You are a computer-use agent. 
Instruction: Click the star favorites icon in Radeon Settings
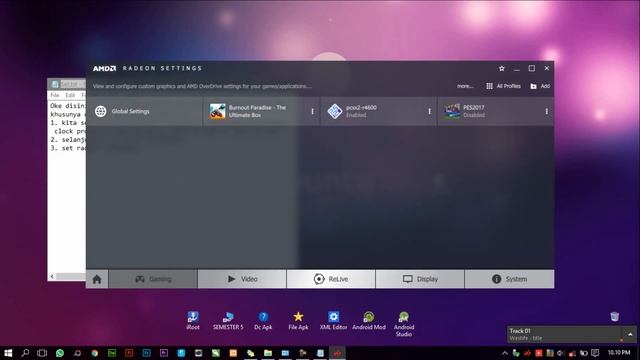(x=502, y=69)
